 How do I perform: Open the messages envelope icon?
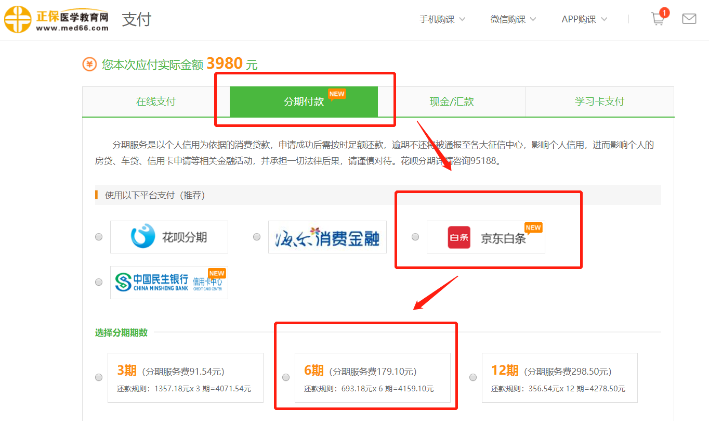pos(688,19)
